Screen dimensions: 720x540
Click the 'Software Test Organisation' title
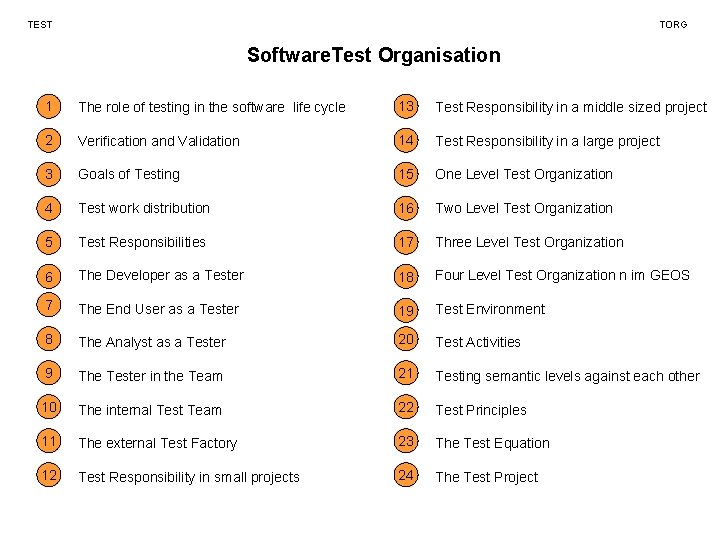tap(373, 55)
